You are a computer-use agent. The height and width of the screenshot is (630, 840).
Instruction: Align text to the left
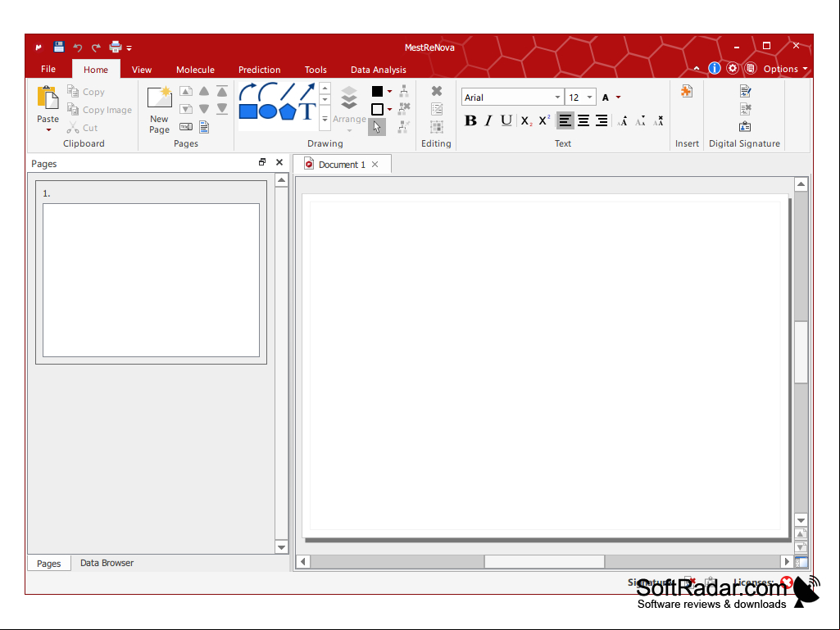(x=565, y=120)
